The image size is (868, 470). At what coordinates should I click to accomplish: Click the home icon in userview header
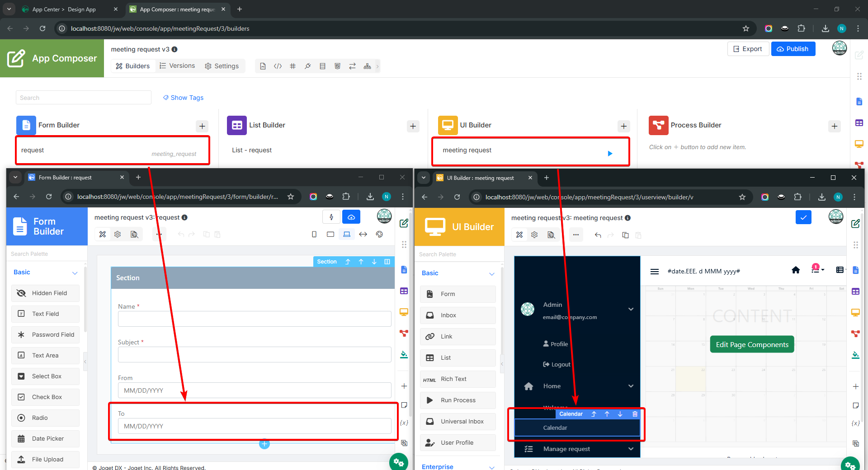click(796, 270)
